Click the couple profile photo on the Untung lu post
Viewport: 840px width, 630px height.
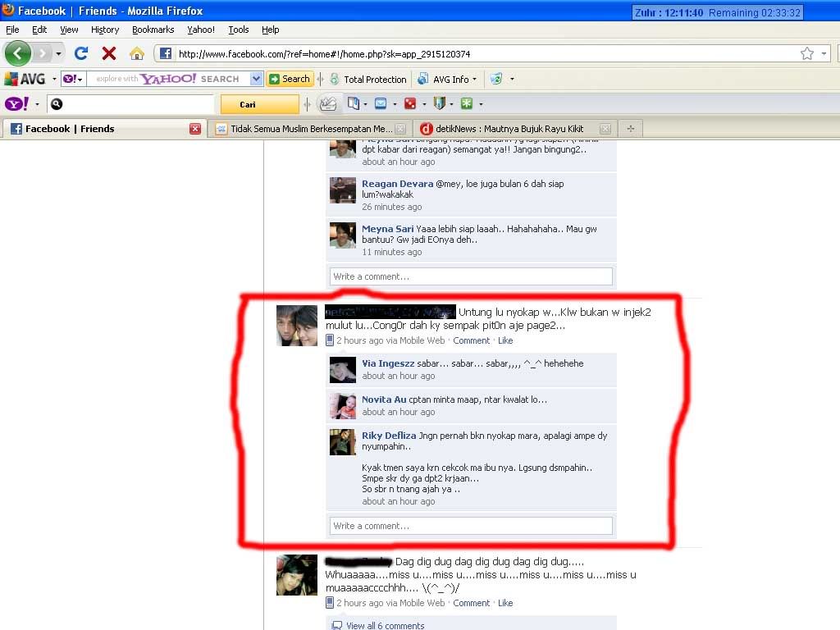(x=297, y=325)
